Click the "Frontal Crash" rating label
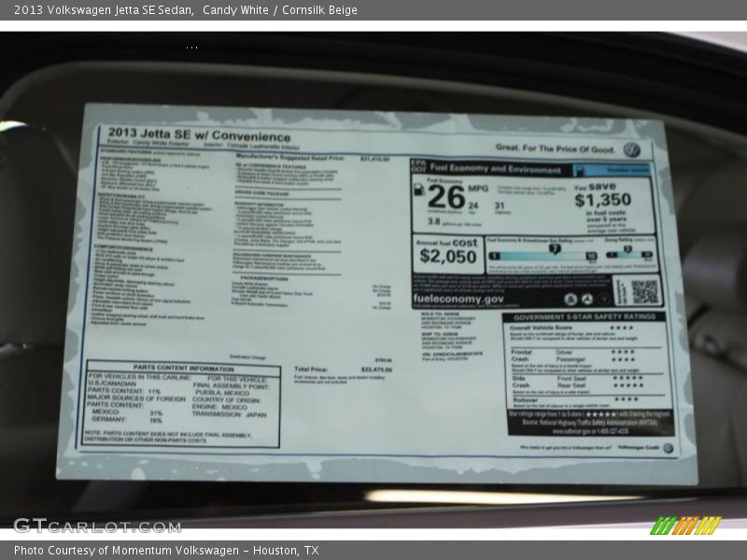 [x=522, y=356]
